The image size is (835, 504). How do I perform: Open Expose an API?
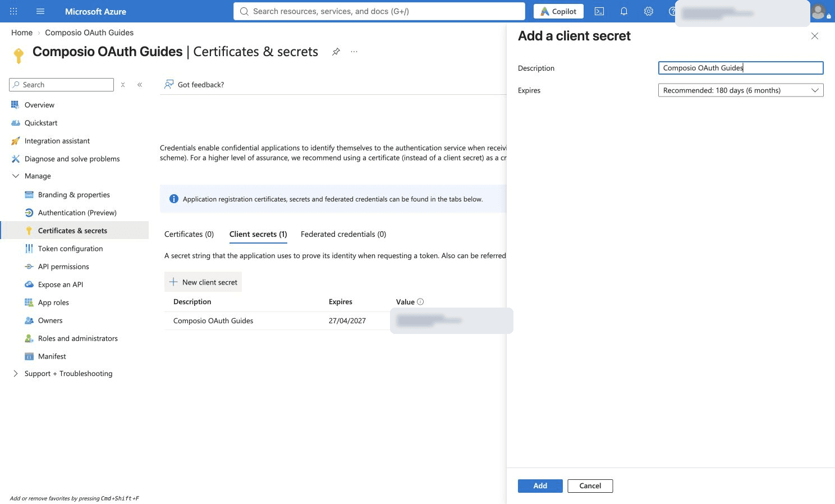tap(61, 285)
